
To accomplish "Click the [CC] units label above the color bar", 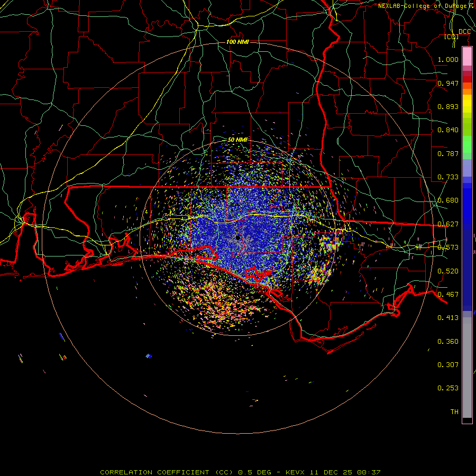I will [452, 36].
